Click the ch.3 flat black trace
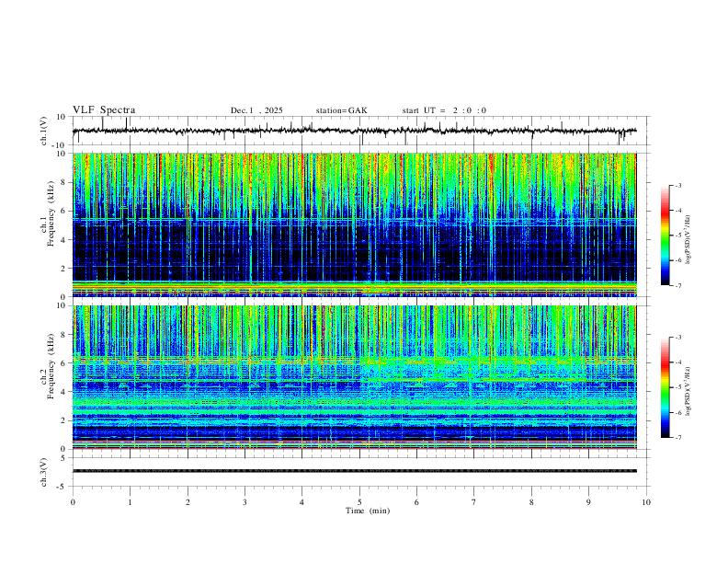Viewport: 728px width, 563px height. (x=355, y=471)
